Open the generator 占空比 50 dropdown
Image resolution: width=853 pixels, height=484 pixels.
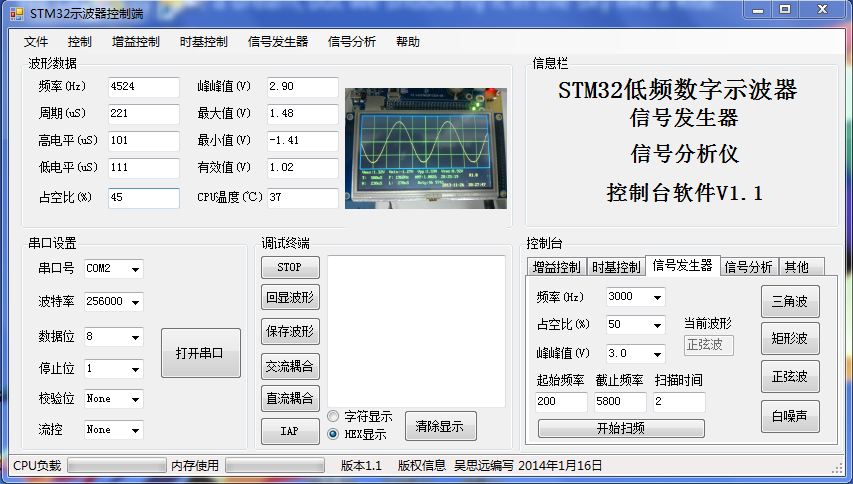[x=657, y=325]
